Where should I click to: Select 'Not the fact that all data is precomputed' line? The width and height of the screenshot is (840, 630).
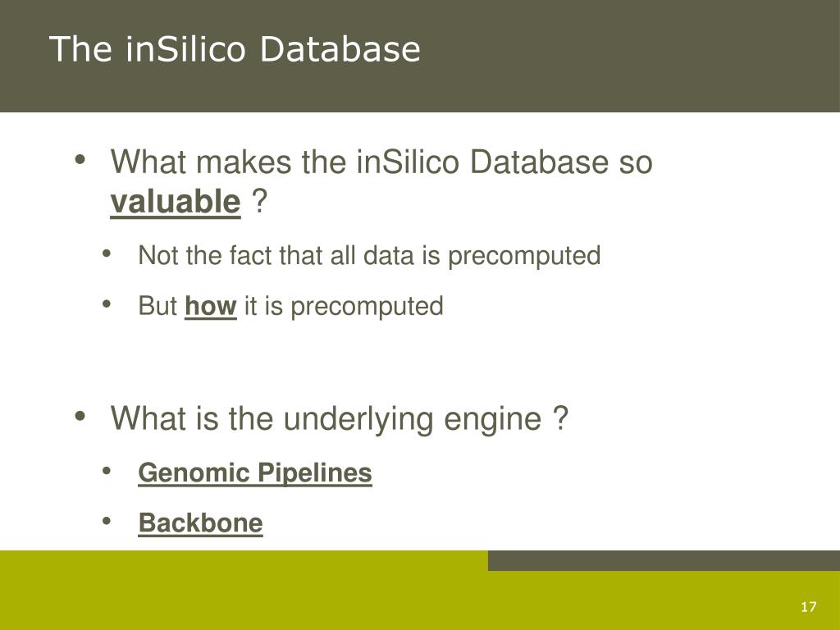point(369,256)
